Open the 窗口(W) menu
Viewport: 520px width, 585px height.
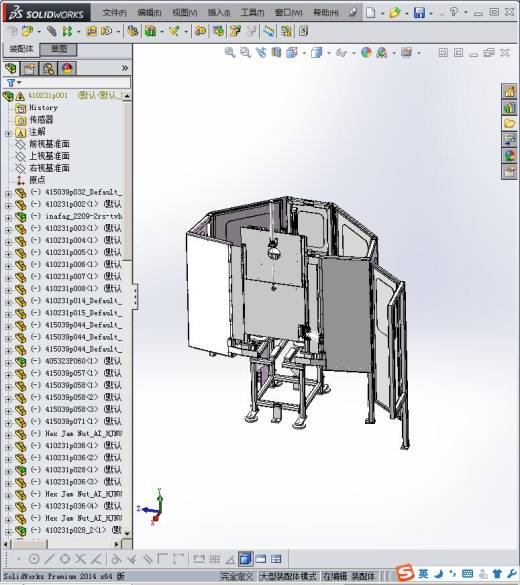[x=289, y=13]
